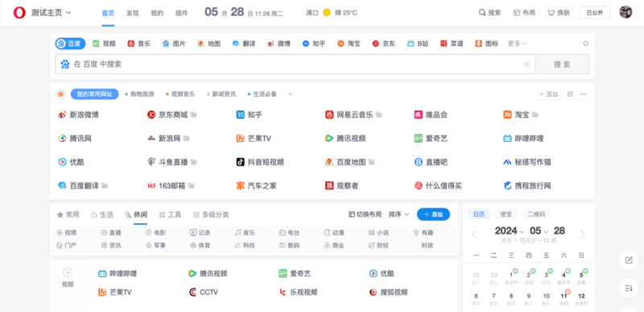Screen dimensions: 644x312
Task: Toggle 切换布局 layout switch
Action: [x=365, y=214]
